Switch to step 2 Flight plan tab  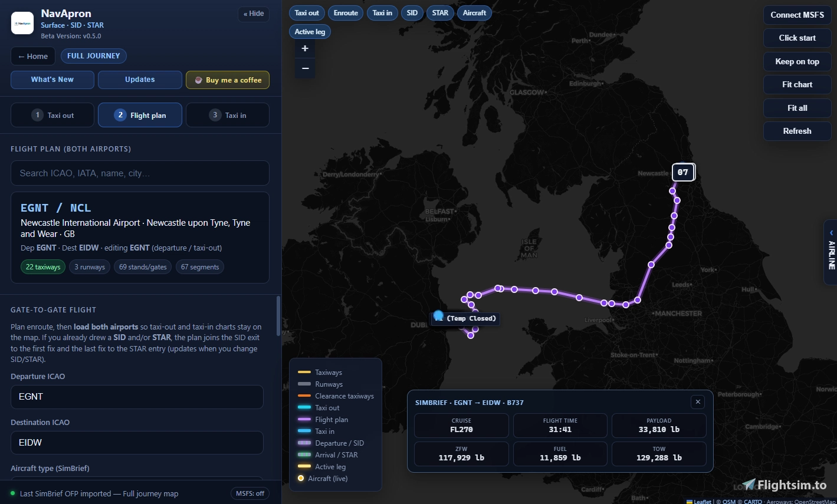[140, 115]
